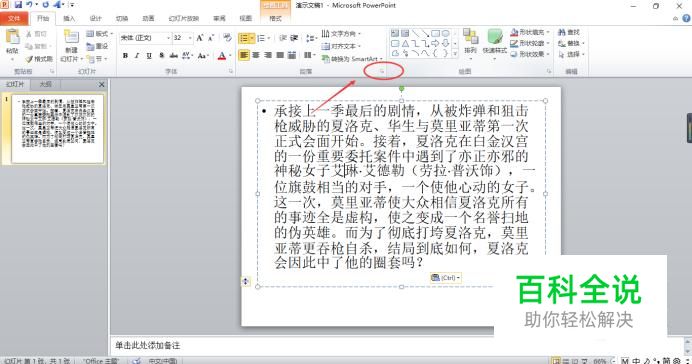Open the bullets style dropdown arrow
This screenshot has height=364, width=692.
(x=252, y=38)
